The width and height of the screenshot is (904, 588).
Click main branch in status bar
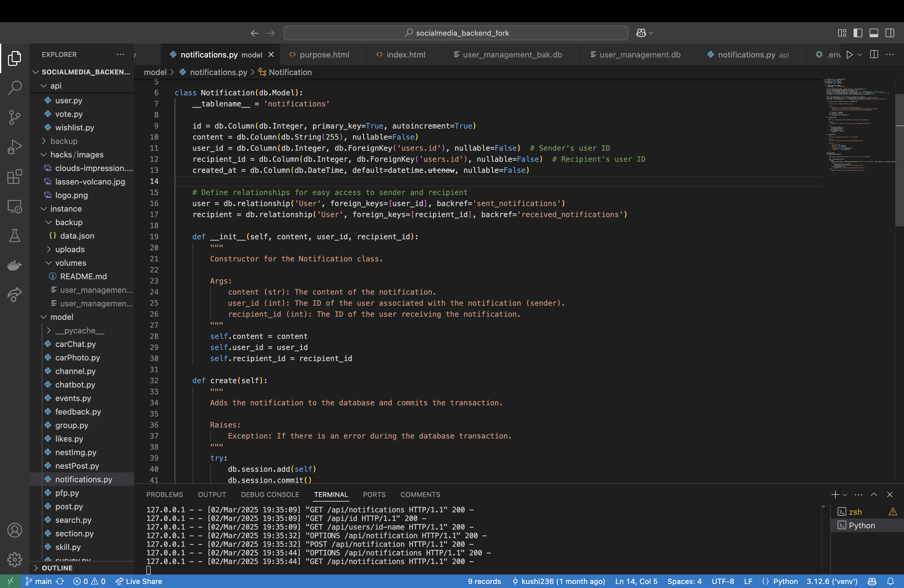pyautogui.click(x=39, y=582)
